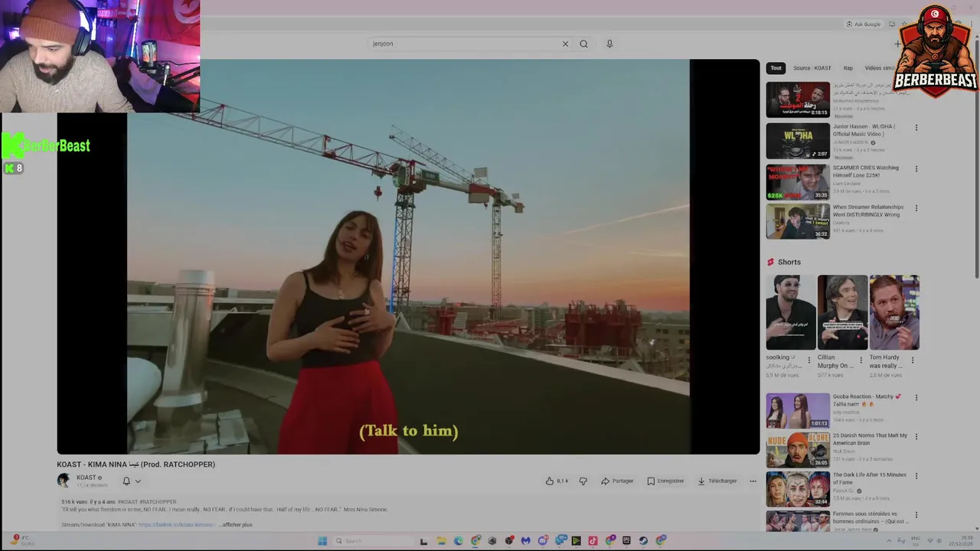Click the KOAST - KIMA NINA video title
The height and width of the screenshot is (551, 980).
(136, 465)
